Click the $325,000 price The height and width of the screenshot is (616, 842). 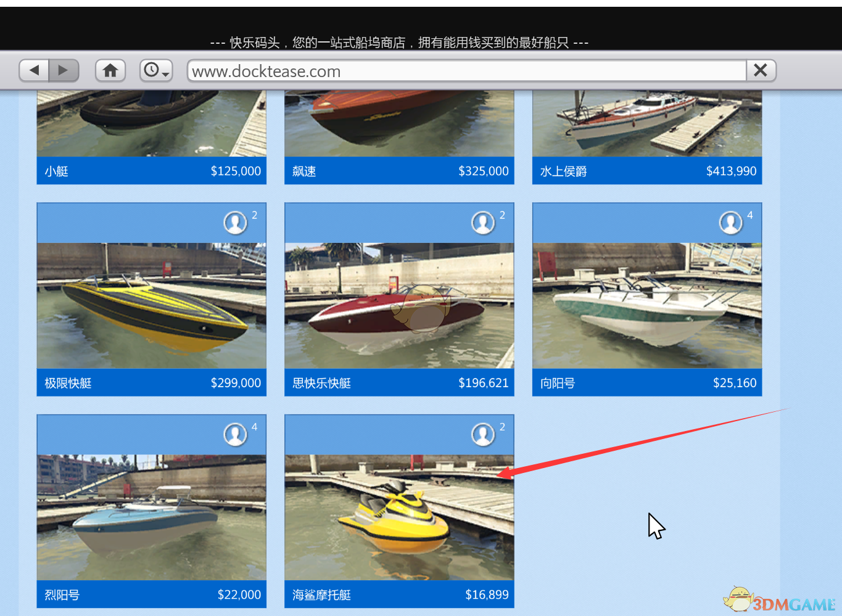point(484,171)
